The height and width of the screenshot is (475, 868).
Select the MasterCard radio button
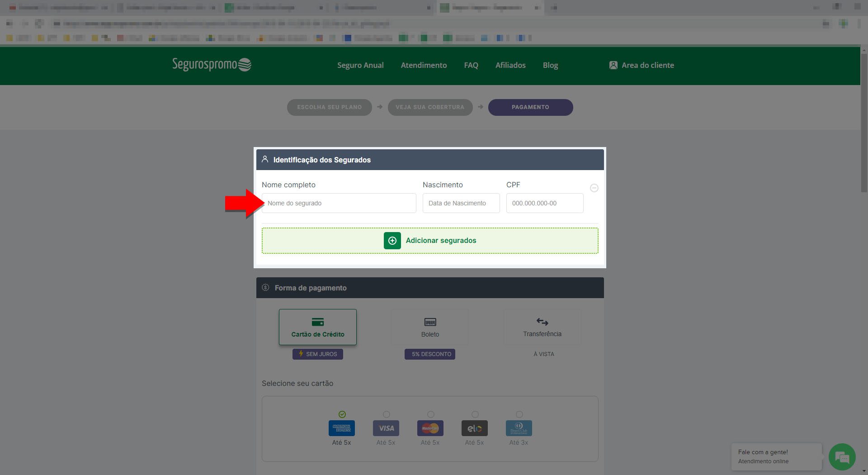click(430, 414)
